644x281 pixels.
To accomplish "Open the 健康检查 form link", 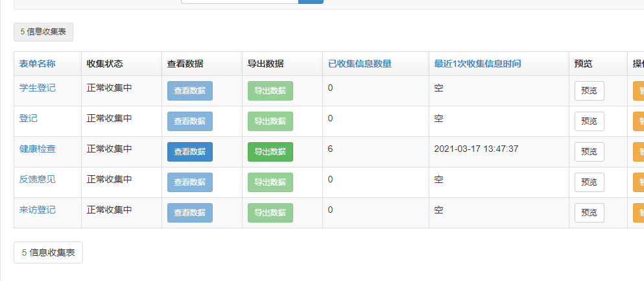I will (38, 149).
